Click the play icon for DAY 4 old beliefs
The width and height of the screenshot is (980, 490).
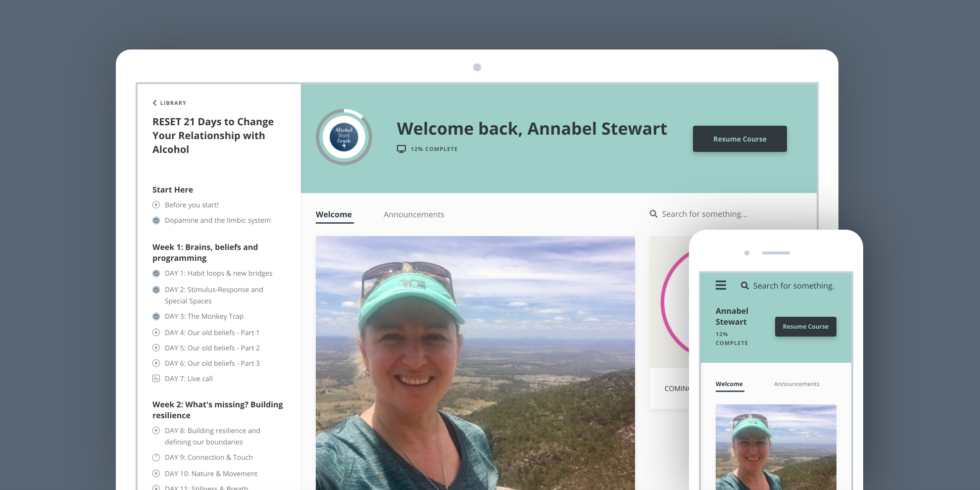(x=156, y=333)
